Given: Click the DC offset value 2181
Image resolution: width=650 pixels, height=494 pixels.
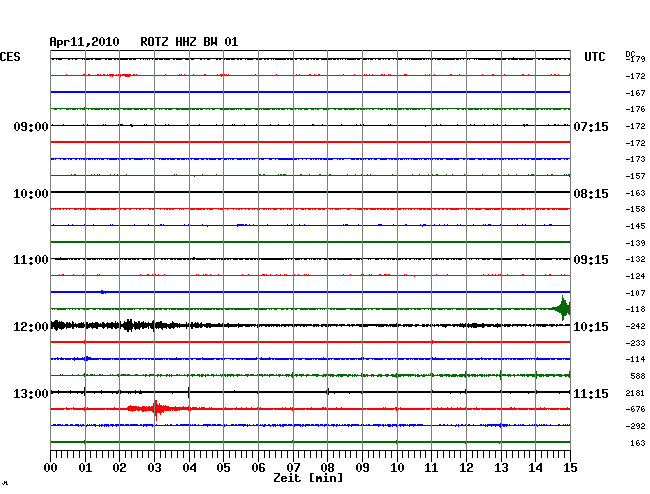Looking at the screenshot, I should tap(635, 393).
